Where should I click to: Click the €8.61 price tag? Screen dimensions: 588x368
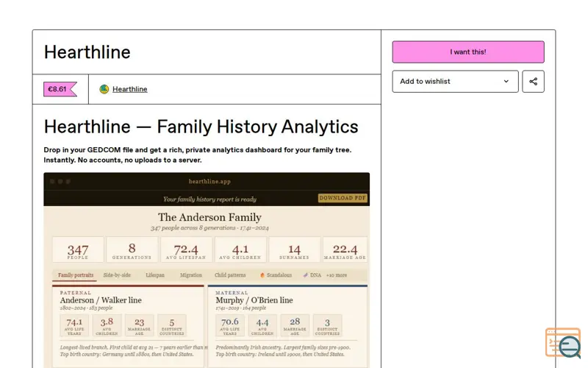click(x=60, y=89)
